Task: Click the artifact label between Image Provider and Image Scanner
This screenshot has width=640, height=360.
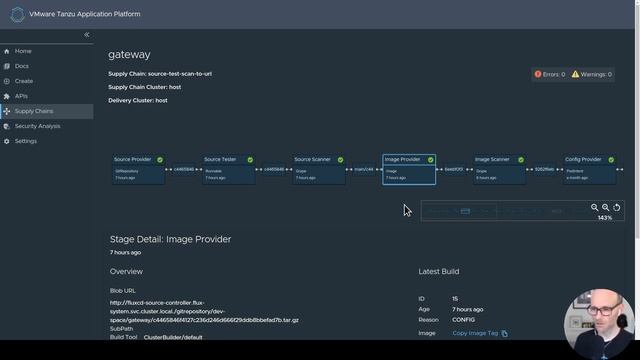Action: tap(454, 169)
